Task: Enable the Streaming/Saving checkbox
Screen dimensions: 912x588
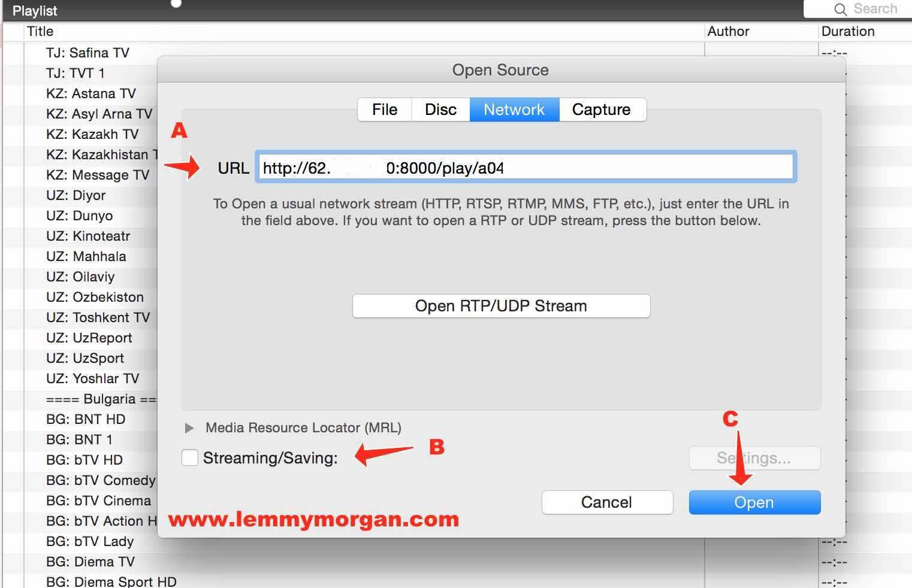Action: click(x=190, y=457)
